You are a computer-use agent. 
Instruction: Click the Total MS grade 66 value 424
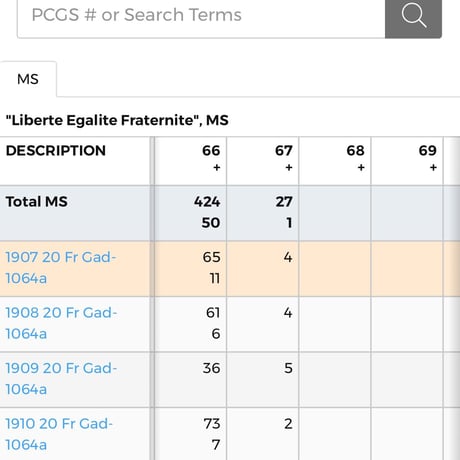pos(207,202)
